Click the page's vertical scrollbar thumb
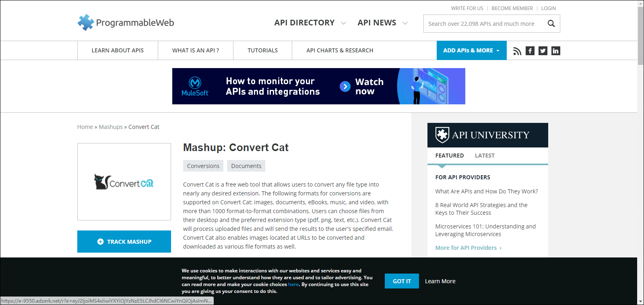The image size is (644, 305). 640,35
